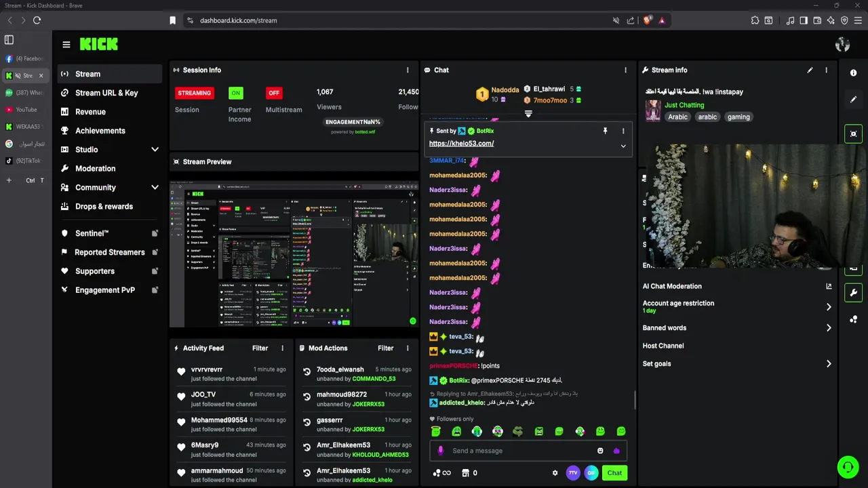Screen dimensions: 868x488
Task: Open Host Channel setting
Action: point(663,346)
